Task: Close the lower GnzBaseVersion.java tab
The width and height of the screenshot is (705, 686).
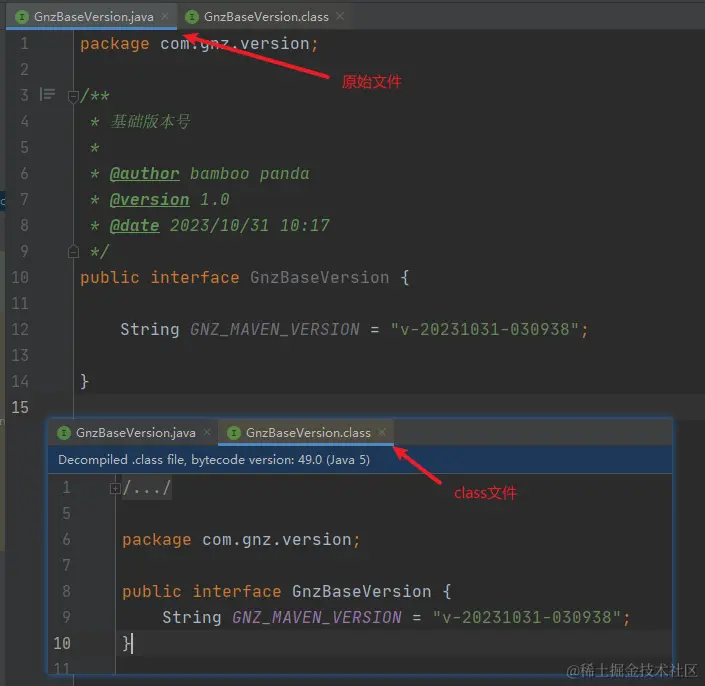Action: coord(207,432)
